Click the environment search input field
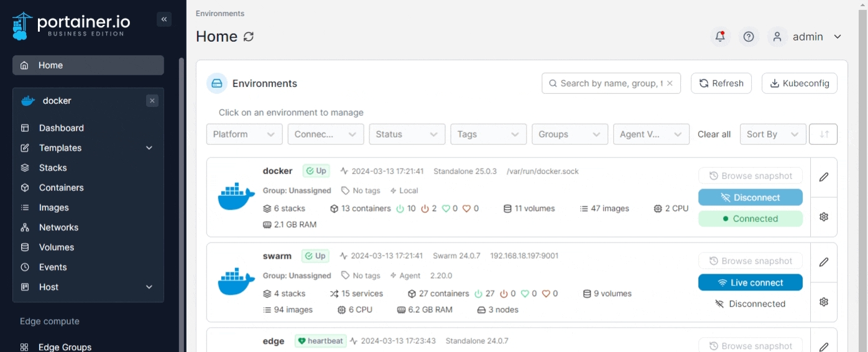Viewport: 868px width, 352px height. coord(609,83)
